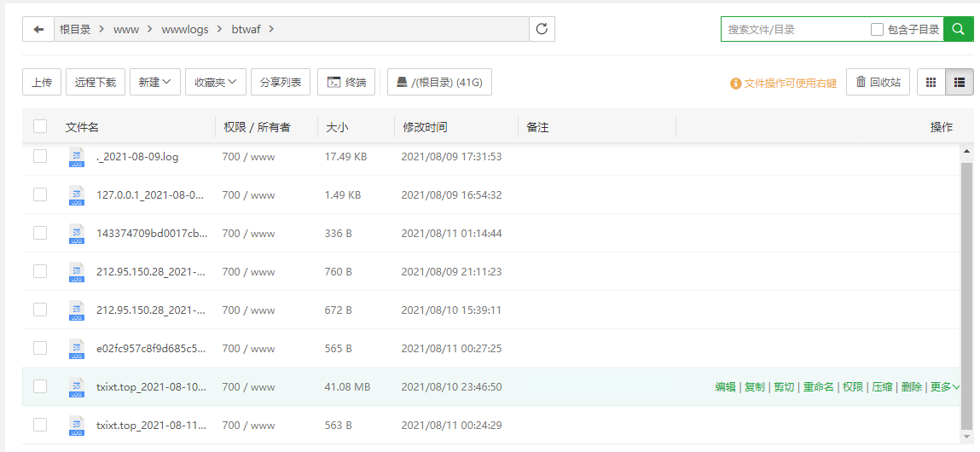Navigate to 根目录 in the breadcrumb
The image size is (980, 452).
click(75, 29)
